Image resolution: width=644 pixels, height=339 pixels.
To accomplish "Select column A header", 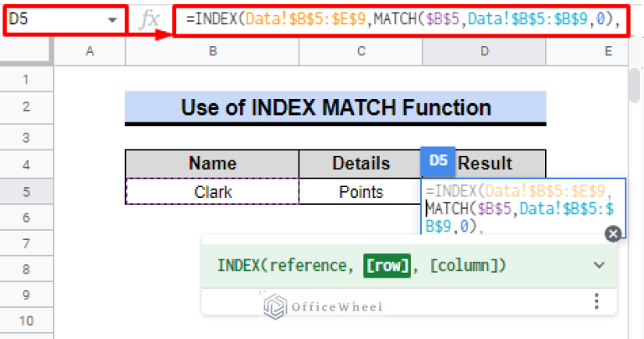I will (90, 51).
